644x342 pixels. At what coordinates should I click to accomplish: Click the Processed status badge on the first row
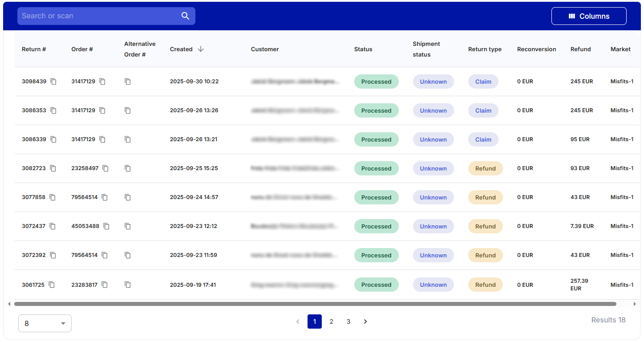tap(377, 81)
